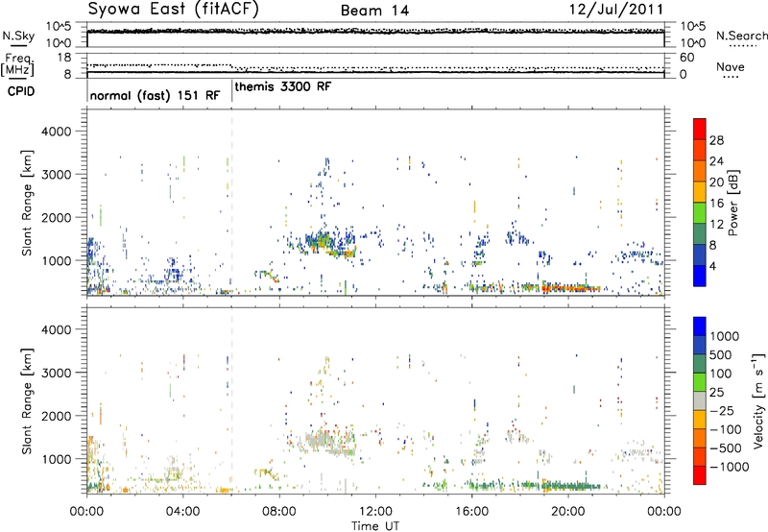Click the '18' frequency axis tick
The height and width of the screenshot is (532, 768).
coord(64,58)
